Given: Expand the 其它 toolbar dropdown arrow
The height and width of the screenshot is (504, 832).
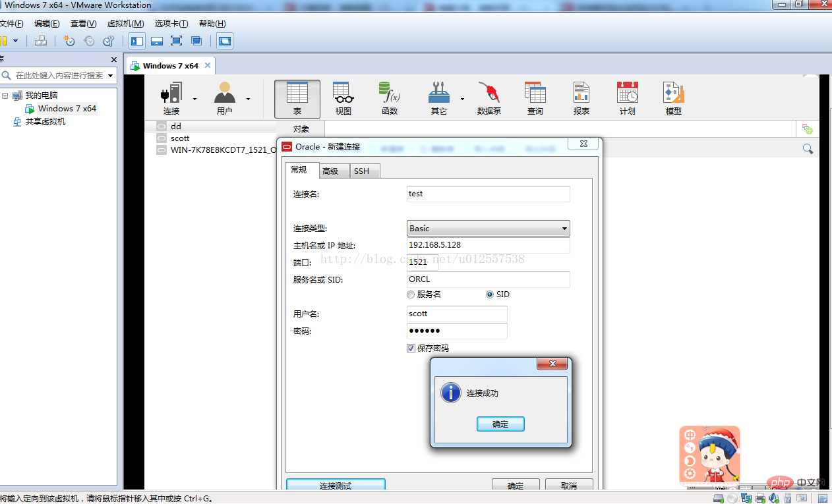Looking at the screenshot, I should click(x=462, y=99).
